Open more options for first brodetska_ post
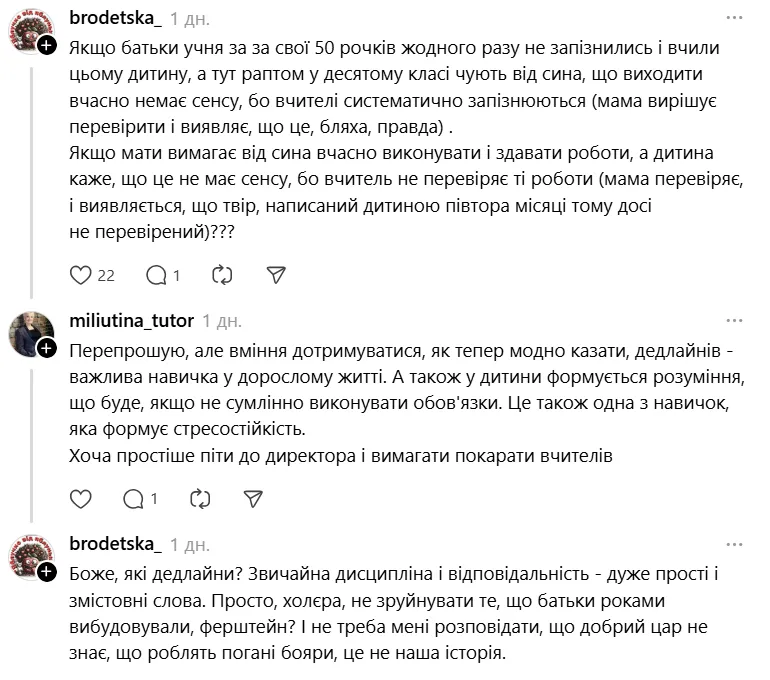 pos(735,19)
